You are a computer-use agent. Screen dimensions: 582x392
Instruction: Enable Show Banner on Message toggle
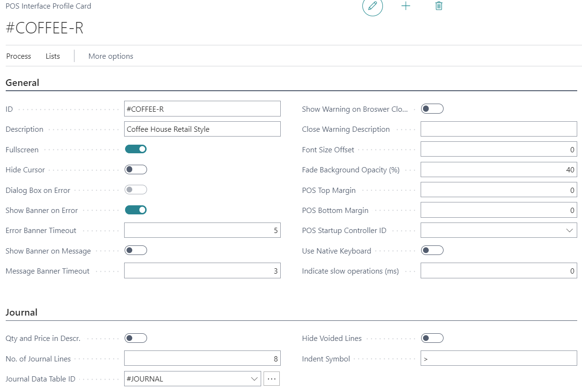tap(136, 251)
